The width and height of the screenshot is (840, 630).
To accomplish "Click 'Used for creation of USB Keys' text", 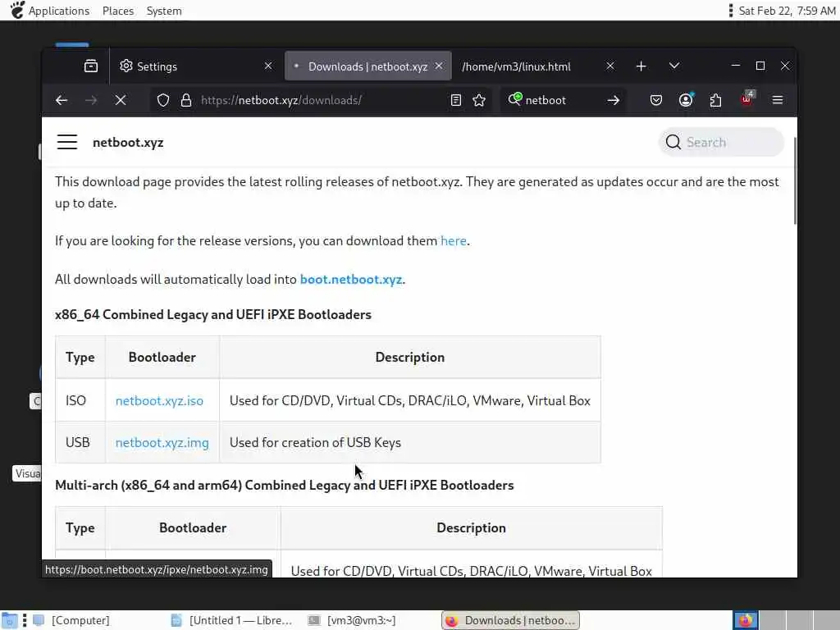I will [315, 442].
